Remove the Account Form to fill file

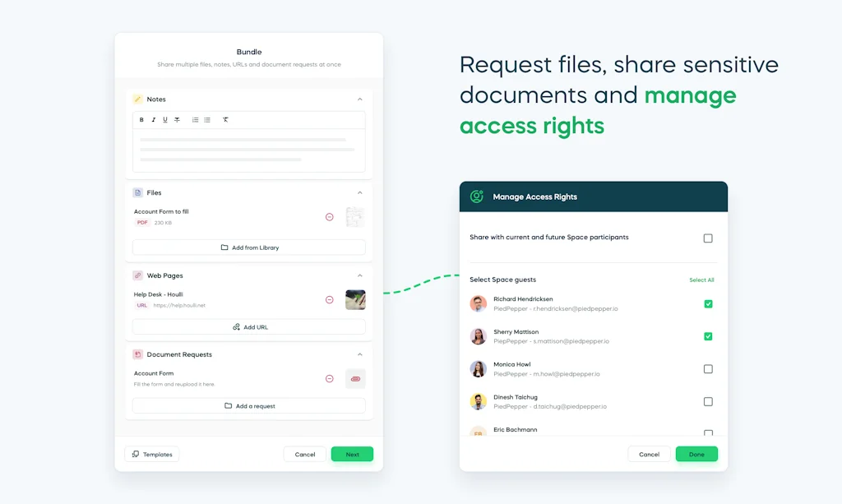click(329, 217)
